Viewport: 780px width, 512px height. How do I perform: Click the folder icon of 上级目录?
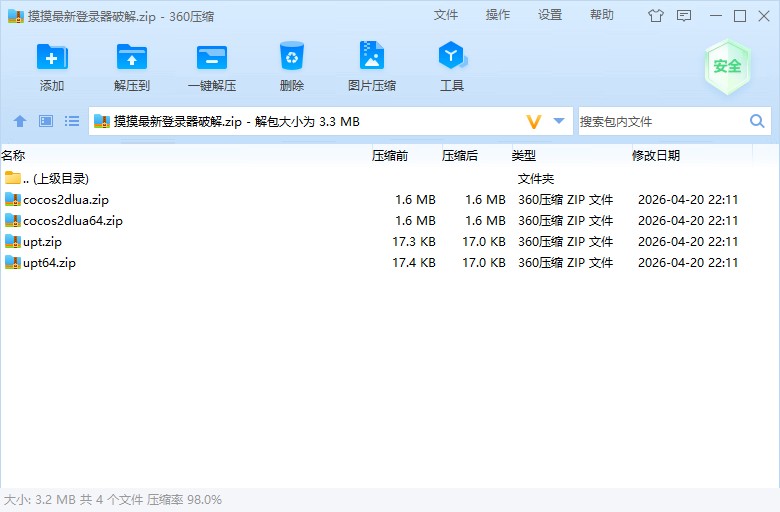13,178
